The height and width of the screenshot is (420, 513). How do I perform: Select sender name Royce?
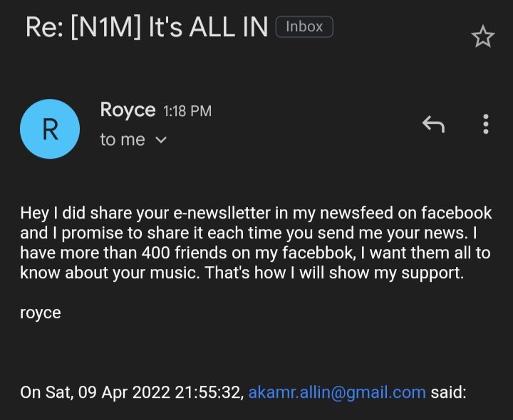(128, 110)
